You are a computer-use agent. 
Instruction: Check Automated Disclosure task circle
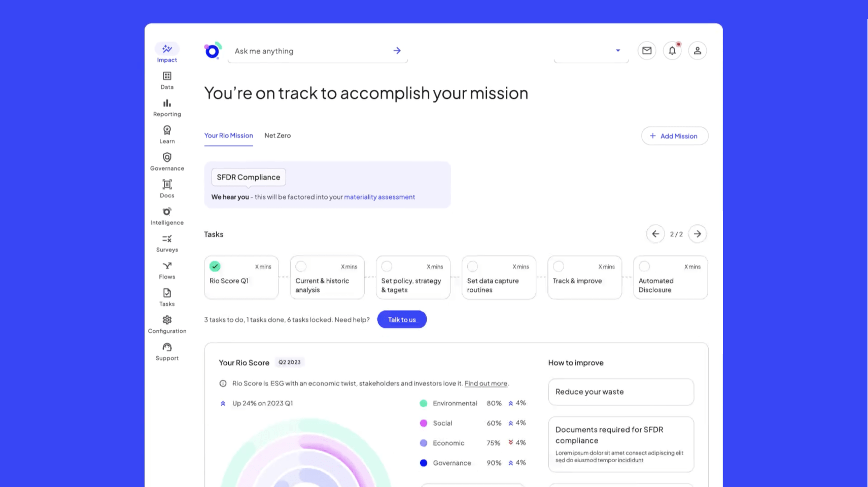pyautogui.click(x=644, y=266)
